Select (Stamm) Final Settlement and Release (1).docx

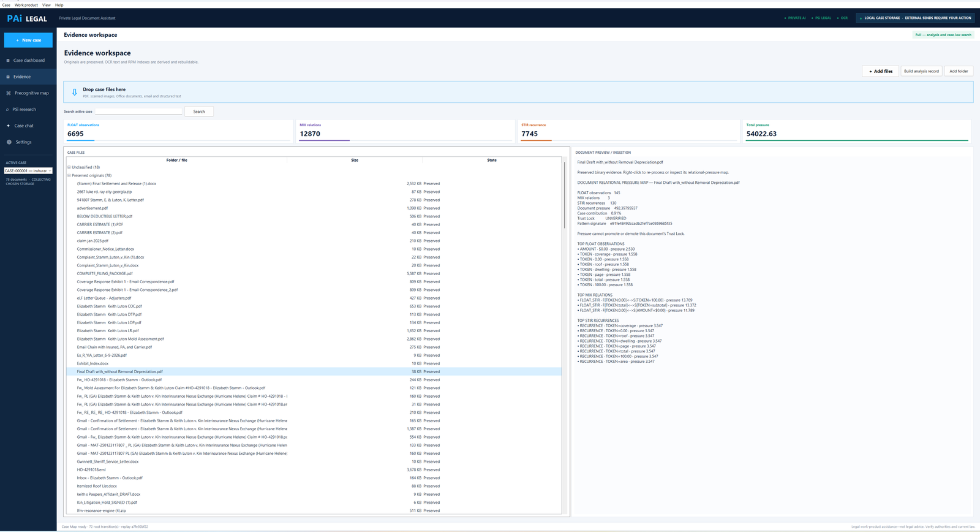tap(314, 183)
